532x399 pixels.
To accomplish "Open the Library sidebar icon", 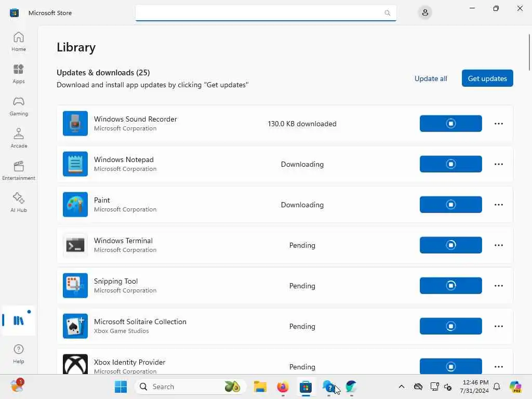I will point(19,320).
